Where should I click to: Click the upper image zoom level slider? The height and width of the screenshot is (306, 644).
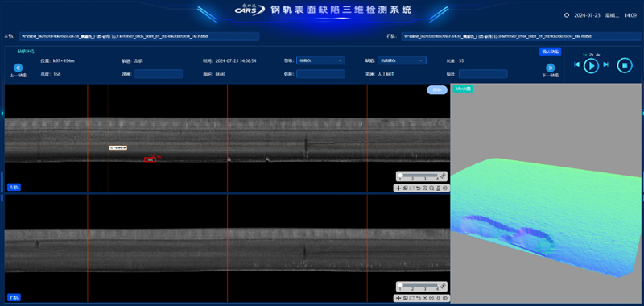(x=419, y=176)
